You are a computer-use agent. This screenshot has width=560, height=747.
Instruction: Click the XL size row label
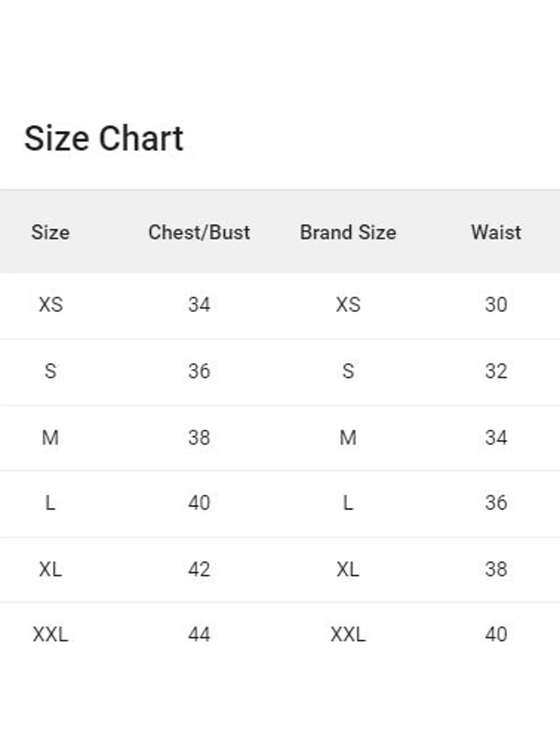tap(50, 570)
